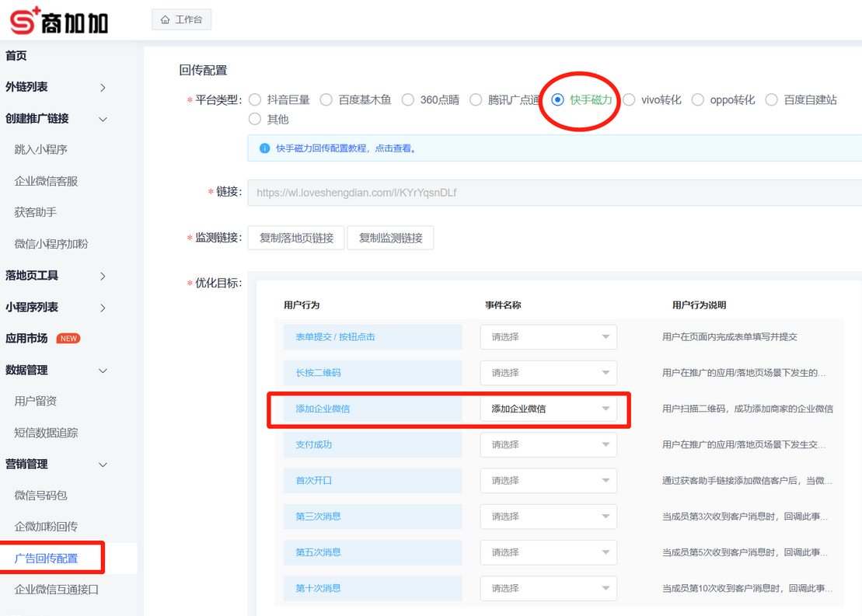This screenshot has width=862, height=616.
Task: Click the NEW badge beside 应用市场
Action: tap(68, 339)
